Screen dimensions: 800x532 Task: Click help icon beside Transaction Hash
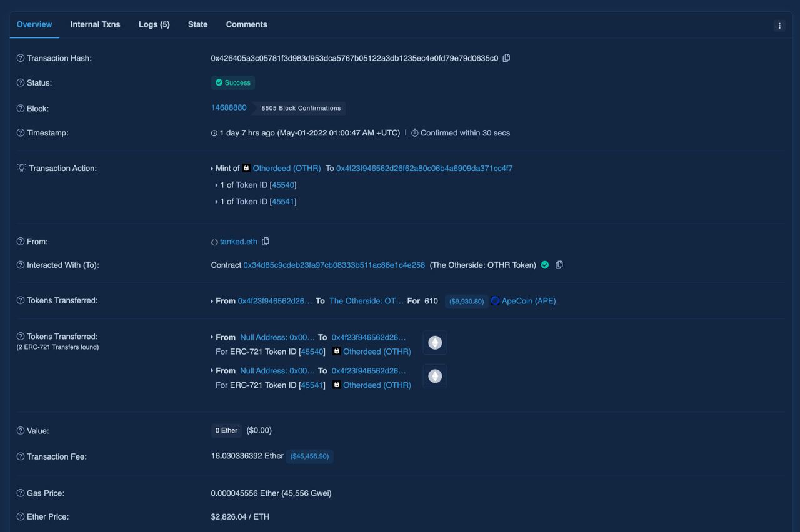pyautogui.click(x=21, y=58)
